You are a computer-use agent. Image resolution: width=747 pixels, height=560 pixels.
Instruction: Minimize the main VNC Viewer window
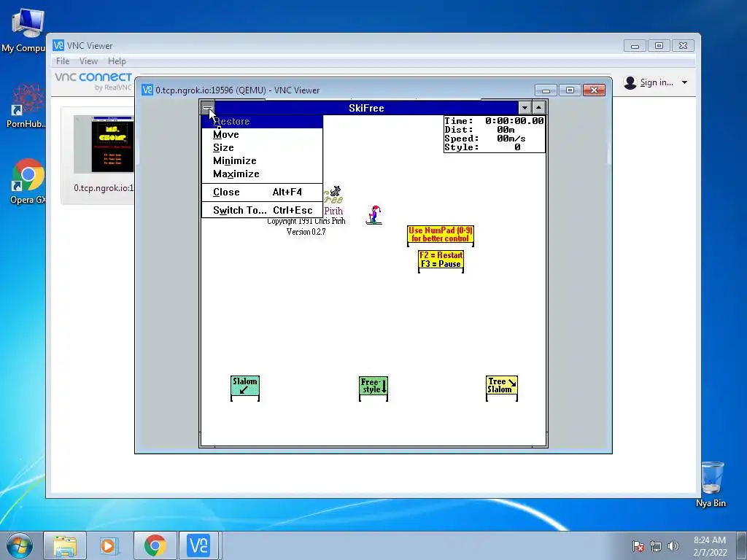click(635, 46)
